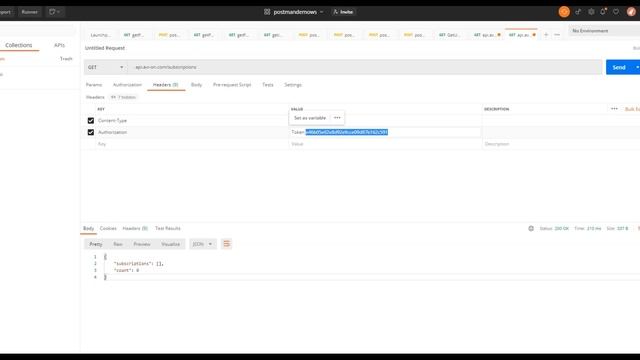Open the request Settings tab
This screenshot has width=640, height=360.
(x=293, y=85)
